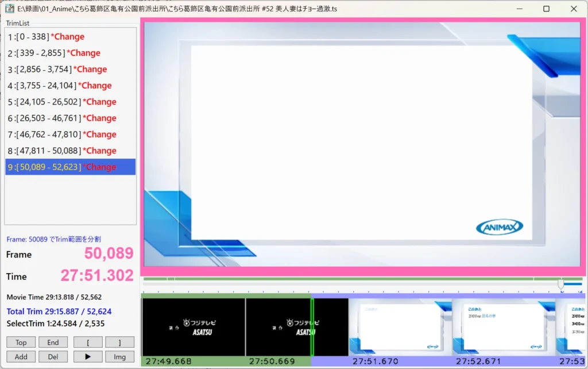
Task: Click the Top button
Action: pyautogui.click(x=21, y=343)
